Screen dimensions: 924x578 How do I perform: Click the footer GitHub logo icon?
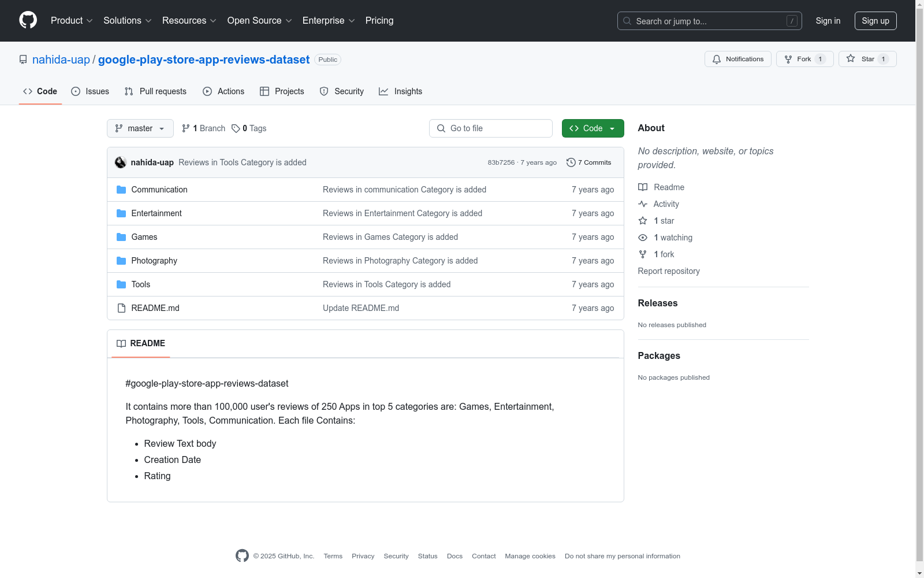[242, 555]
